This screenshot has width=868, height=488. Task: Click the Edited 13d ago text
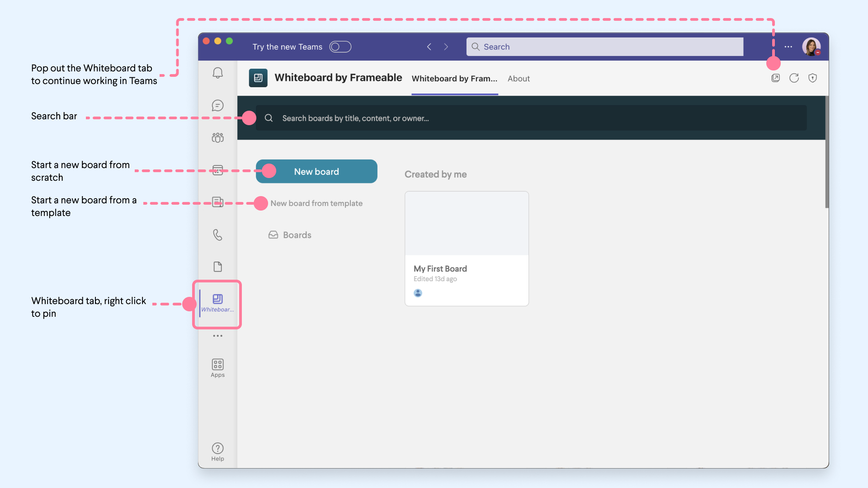[x=435, y=279]
